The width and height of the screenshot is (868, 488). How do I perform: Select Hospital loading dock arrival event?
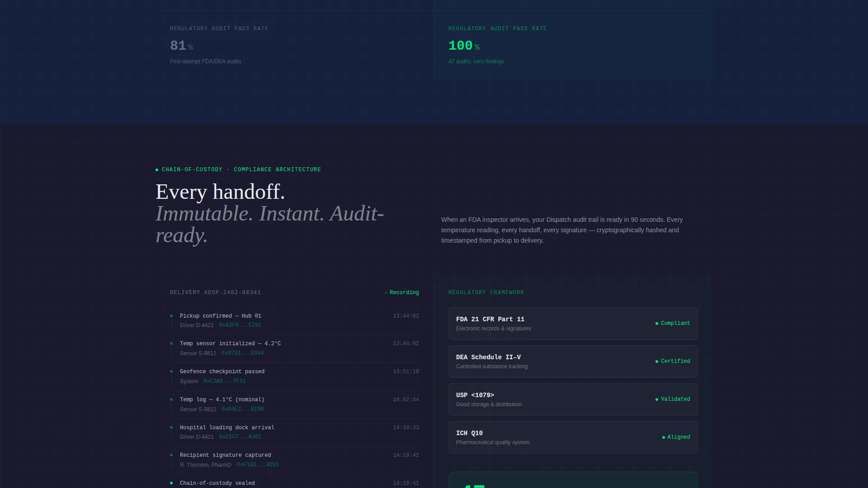(295, 432)
